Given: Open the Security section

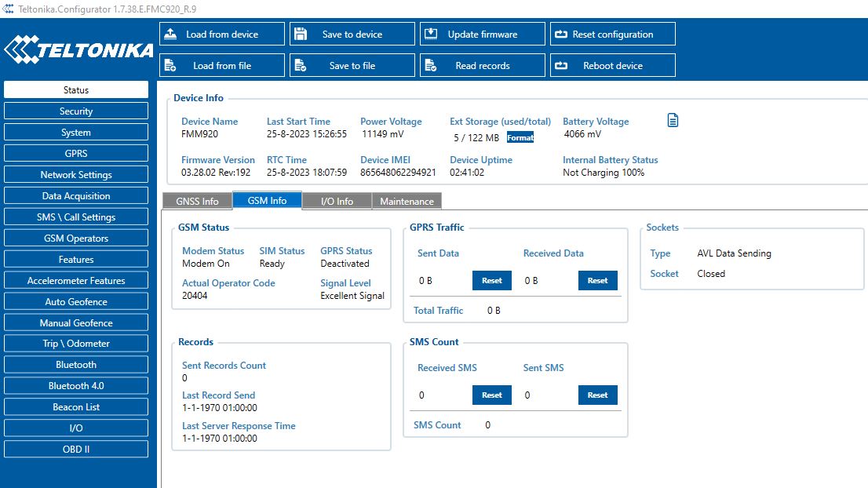Looking at the screenshot, I should click(76, 111).
